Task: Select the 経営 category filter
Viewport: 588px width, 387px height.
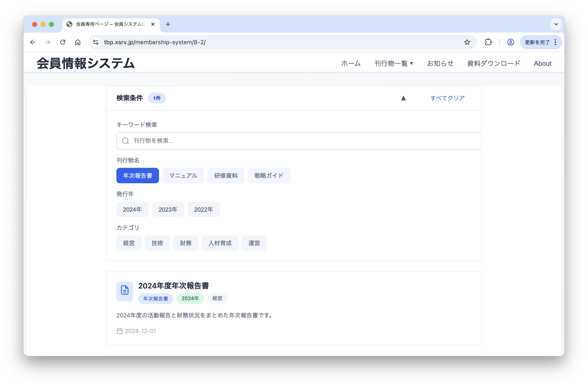Action: [x=129, y=243]
